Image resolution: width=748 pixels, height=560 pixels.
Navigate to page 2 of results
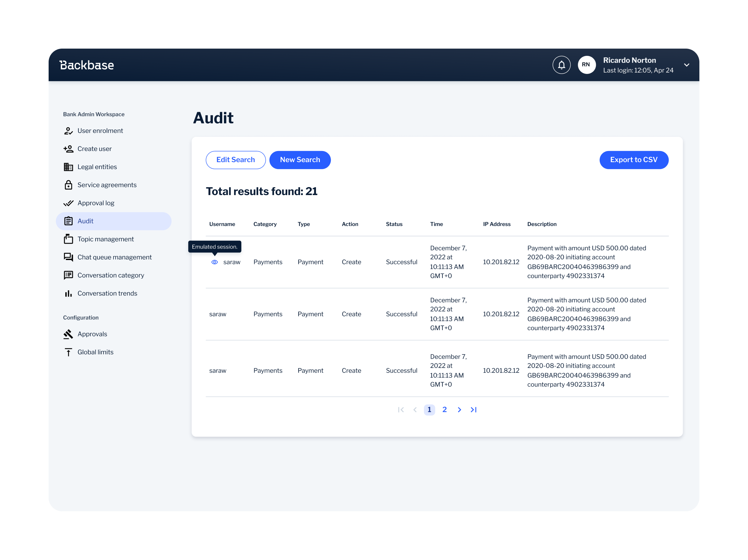pyautogui.click(x=444, y=409)
